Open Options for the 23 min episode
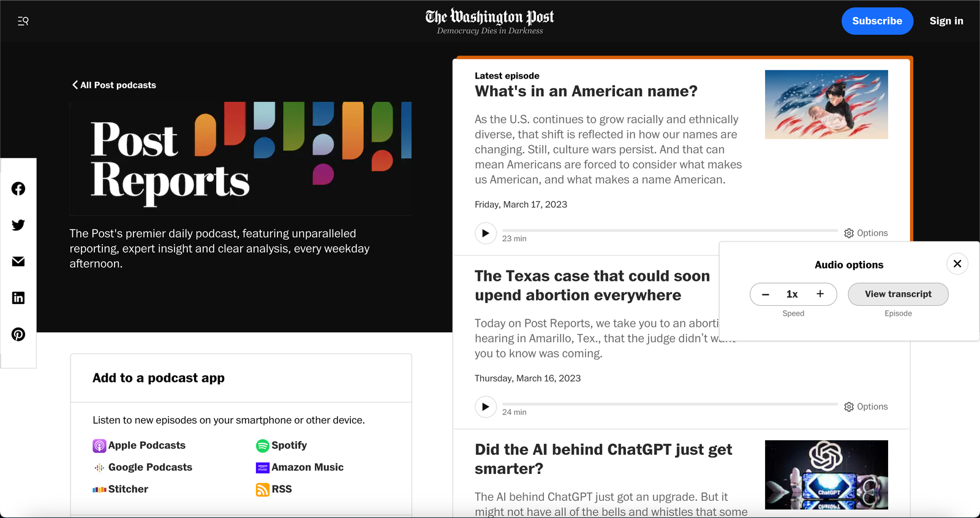The height and width of the screenshot is (518, 980). (865, 233)
